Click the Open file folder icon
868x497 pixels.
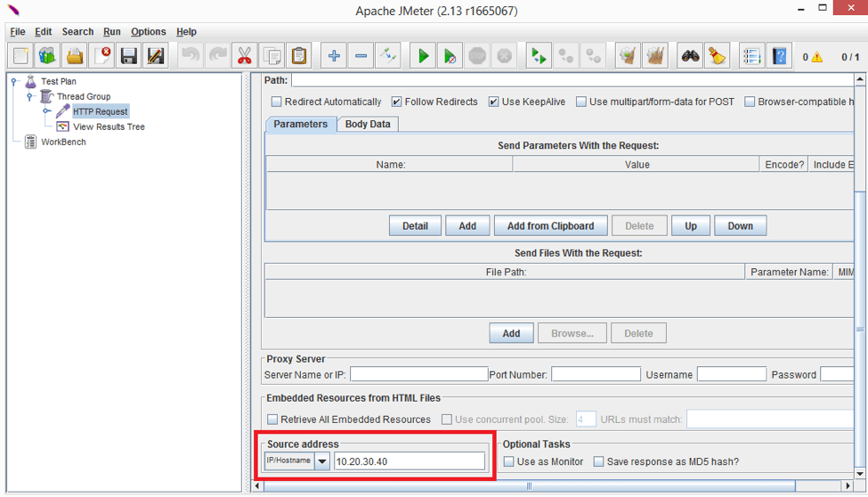point(75,56)
